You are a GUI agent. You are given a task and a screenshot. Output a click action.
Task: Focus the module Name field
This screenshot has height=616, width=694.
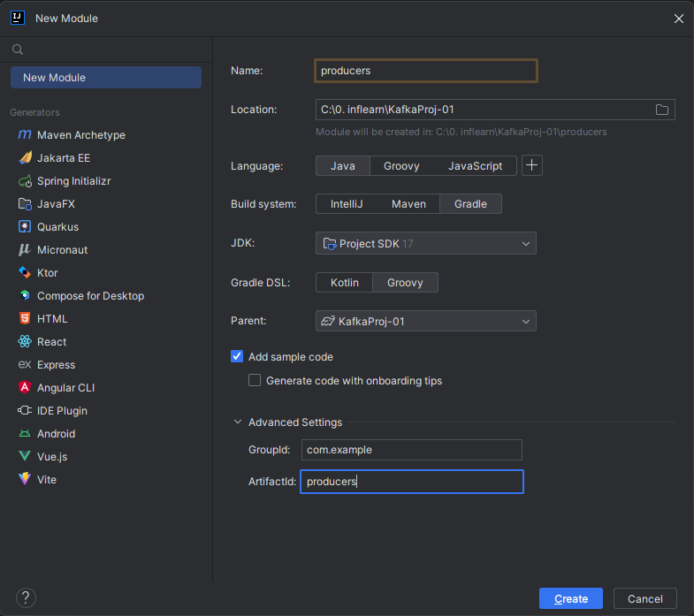(426, 71)
